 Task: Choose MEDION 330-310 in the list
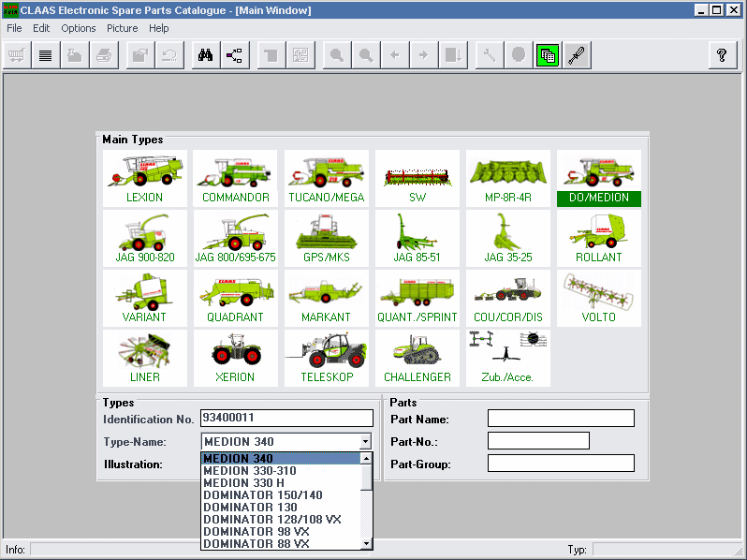(x=281, y=471)
